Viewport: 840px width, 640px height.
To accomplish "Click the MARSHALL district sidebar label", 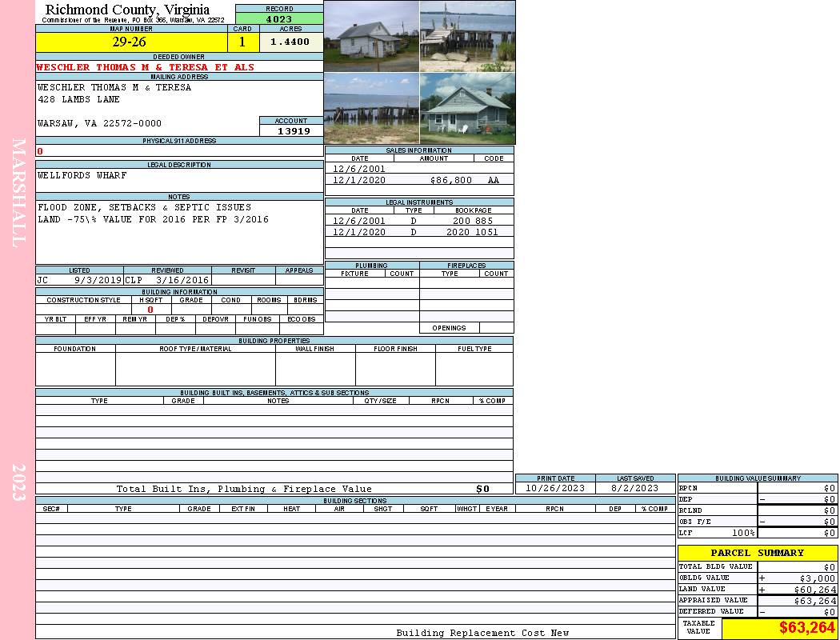I will point(18,193).
